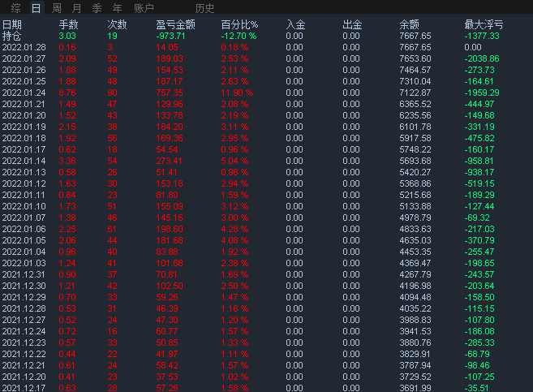Select the 2021.12.21 date row
Image resolution: width=533 pixels, height=392 pixels.
point(24,365)
